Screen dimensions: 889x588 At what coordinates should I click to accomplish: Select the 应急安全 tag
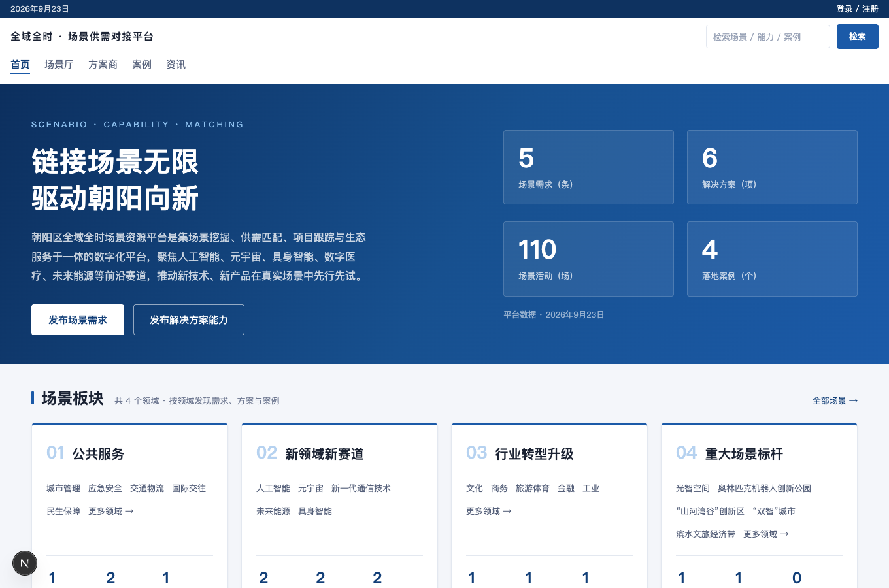point(105,489)
